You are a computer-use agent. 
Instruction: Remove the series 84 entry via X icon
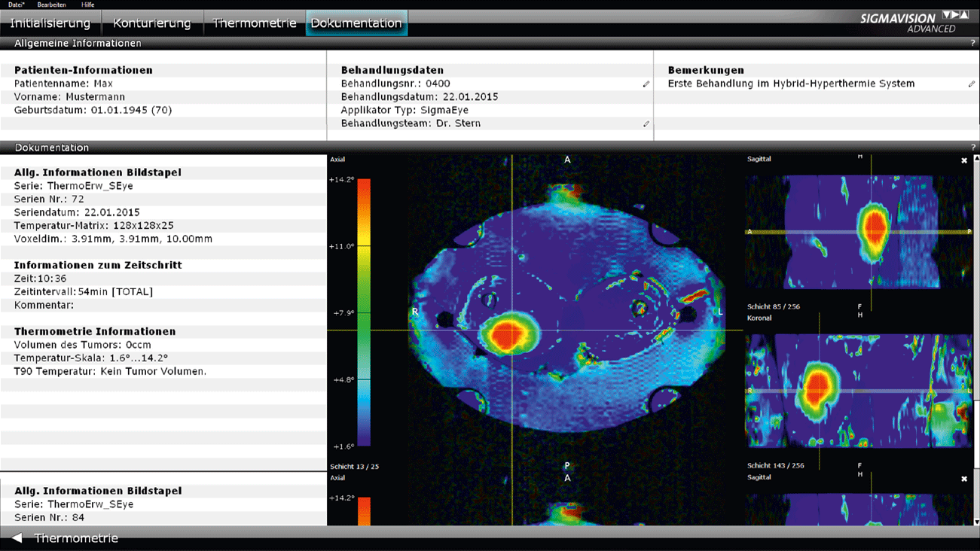click(964, 479)
